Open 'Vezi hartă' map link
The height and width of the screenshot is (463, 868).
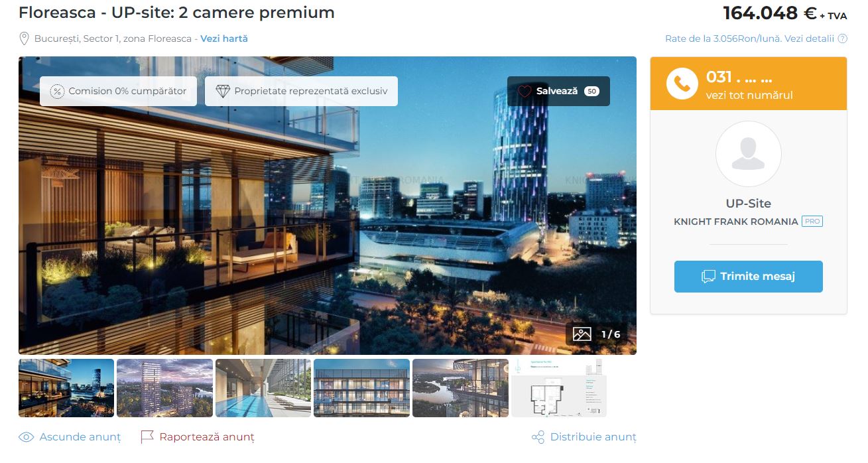tap(224, 38)
